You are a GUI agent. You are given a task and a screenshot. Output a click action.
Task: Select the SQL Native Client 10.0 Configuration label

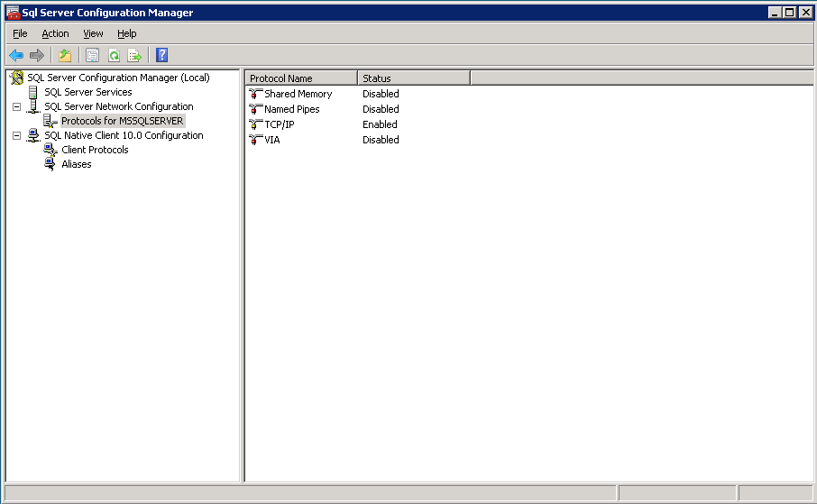(x=124, y=135)
